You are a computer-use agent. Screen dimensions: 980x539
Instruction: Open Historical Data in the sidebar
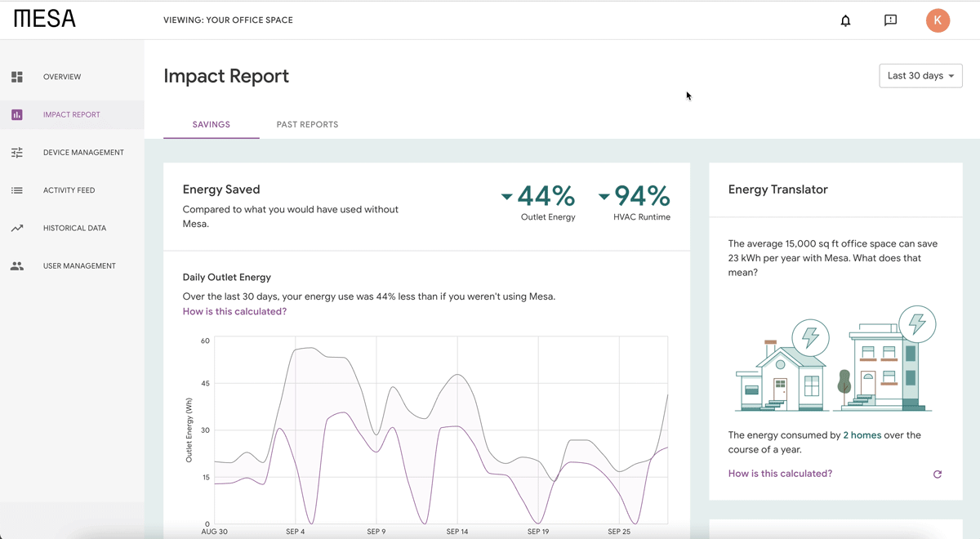click(72, 228)
